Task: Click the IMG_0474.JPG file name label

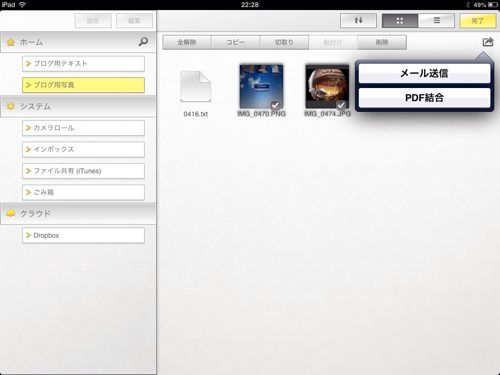Action: pyautogui.click(x=327, y=114)
